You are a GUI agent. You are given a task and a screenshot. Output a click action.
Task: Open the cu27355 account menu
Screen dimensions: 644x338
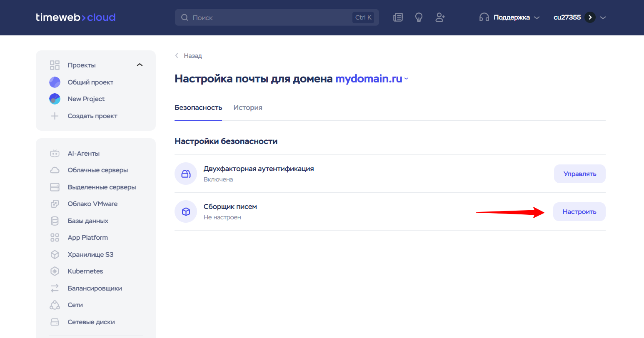pos(579,17)
